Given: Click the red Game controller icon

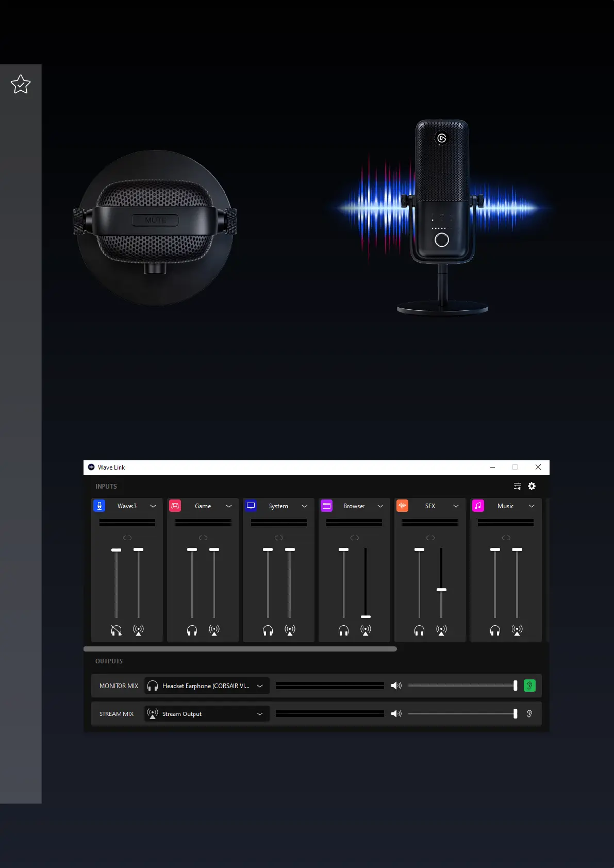Looking at the screenshot, I should pyautogui.click(x=175, y=506).
